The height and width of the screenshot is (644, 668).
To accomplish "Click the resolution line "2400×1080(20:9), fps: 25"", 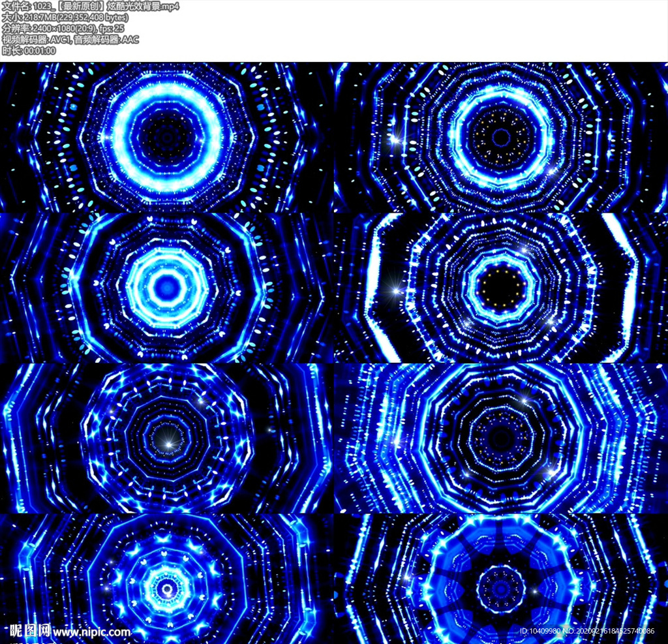I will pyautogui.click(x=63, y=29).
